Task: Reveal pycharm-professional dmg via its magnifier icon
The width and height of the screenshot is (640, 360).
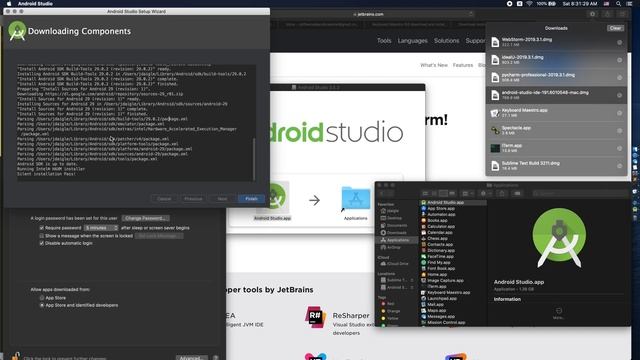Action: point(619,78)
